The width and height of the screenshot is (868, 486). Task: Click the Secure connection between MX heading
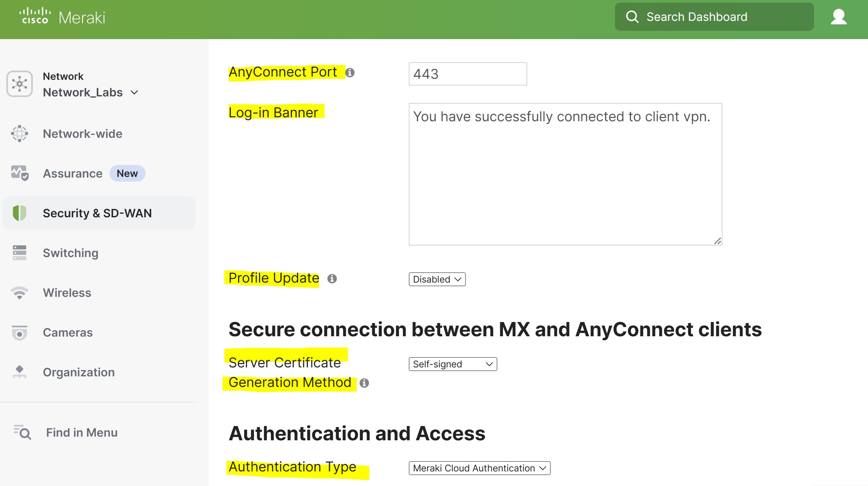coord(495,329)
